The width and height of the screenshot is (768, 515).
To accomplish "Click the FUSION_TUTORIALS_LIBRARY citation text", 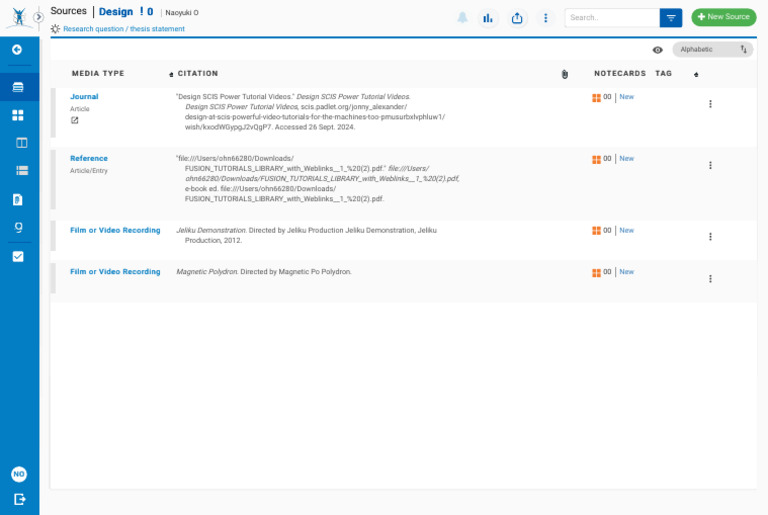I will pyautogui.click(x=317, y=178).
